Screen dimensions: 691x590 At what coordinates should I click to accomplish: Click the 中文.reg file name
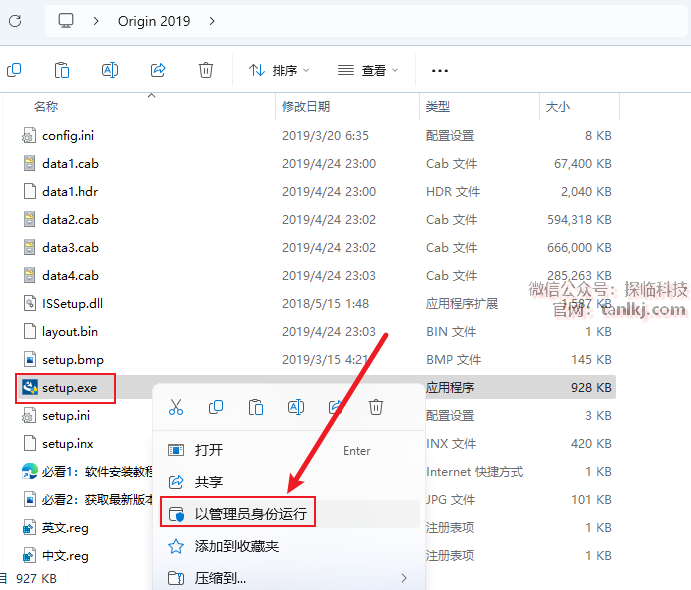(65, 556)
